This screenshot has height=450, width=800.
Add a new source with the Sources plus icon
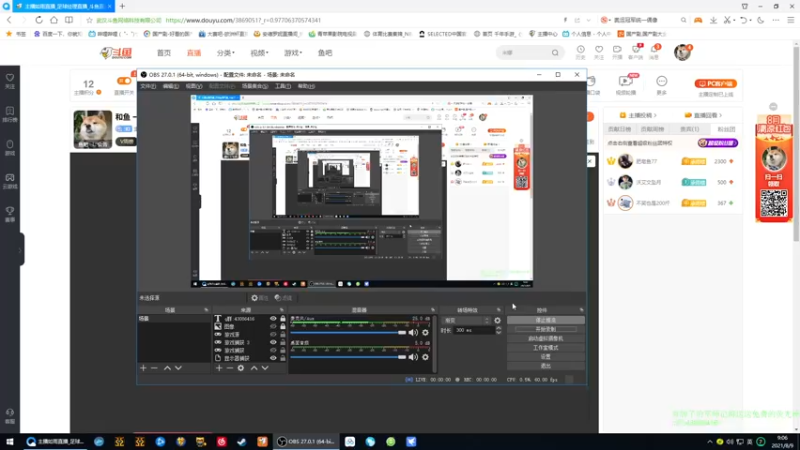pyautogui.click(x=219, y=368)
